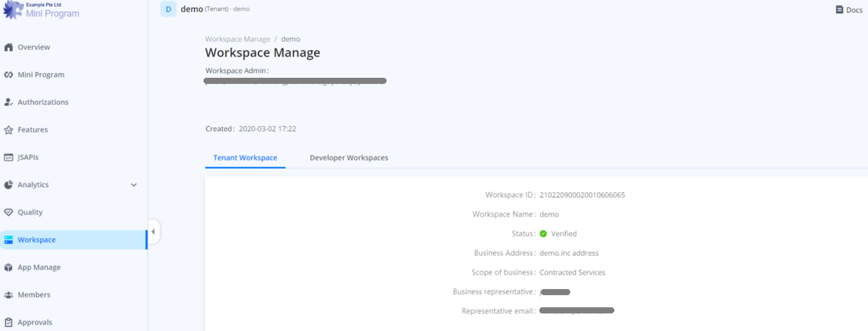
Task: Expand the Analytics submenu chevron
Action: click(x=133, y=185)
